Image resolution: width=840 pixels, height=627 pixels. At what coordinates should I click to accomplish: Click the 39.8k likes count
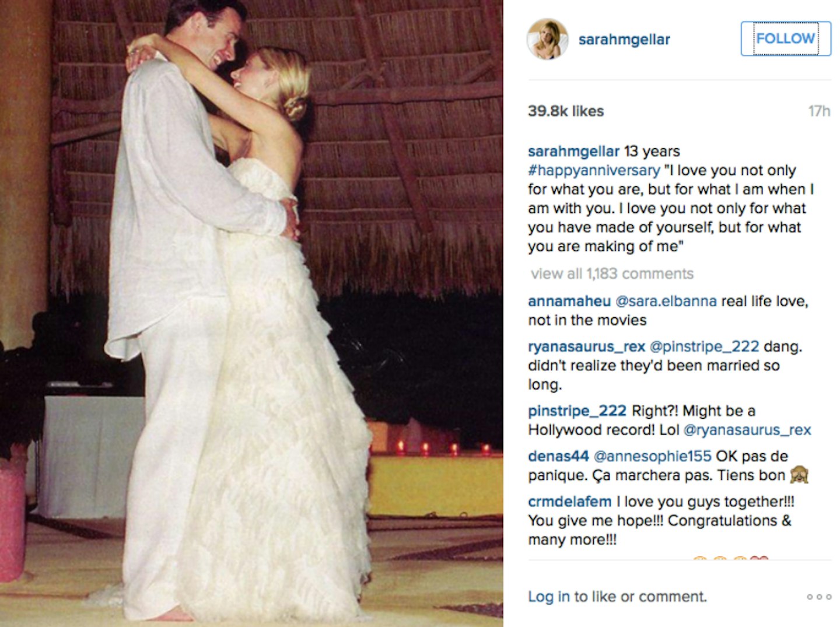click(566, 111)
